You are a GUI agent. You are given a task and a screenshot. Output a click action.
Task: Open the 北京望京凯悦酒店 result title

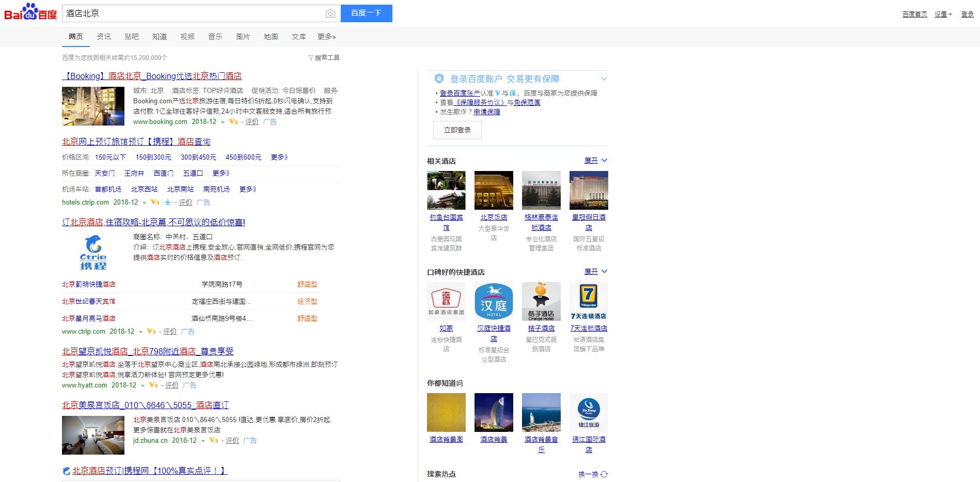tap(148, 351)
